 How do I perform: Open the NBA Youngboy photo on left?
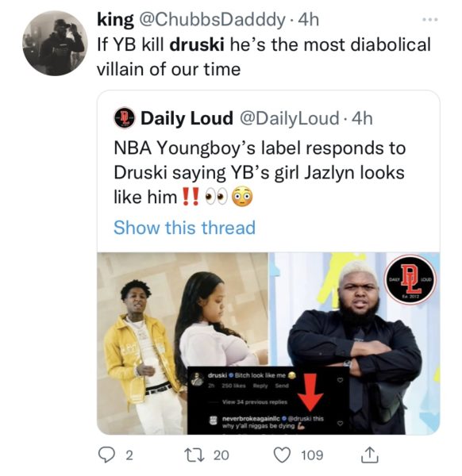click(183, 343)
